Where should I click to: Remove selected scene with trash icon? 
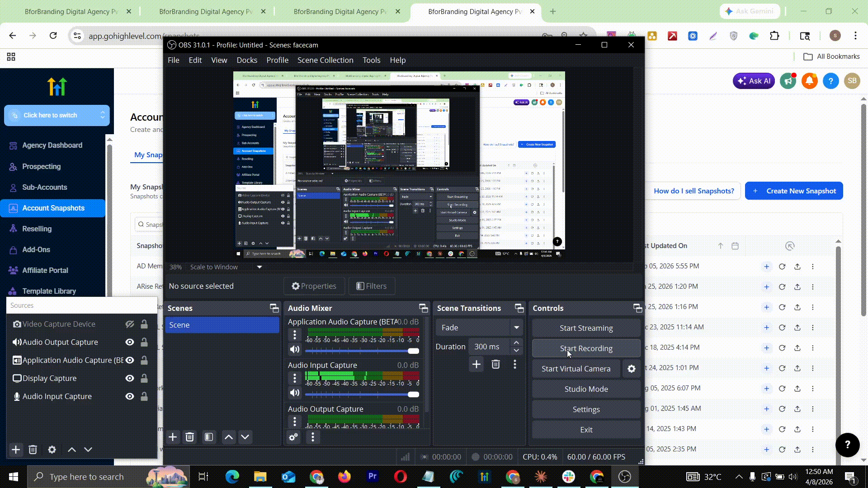190,437
